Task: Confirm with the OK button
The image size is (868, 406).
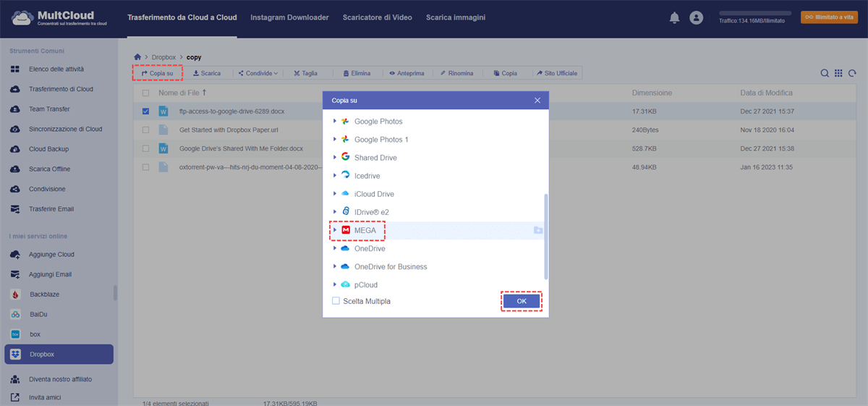Action: [x=522, y=301]
